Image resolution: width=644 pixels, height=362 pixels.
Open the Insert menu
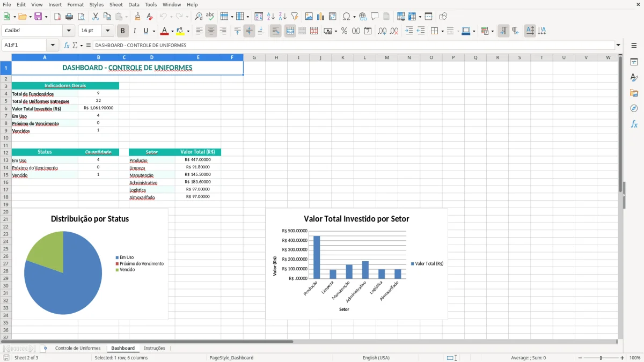[55, 4]
